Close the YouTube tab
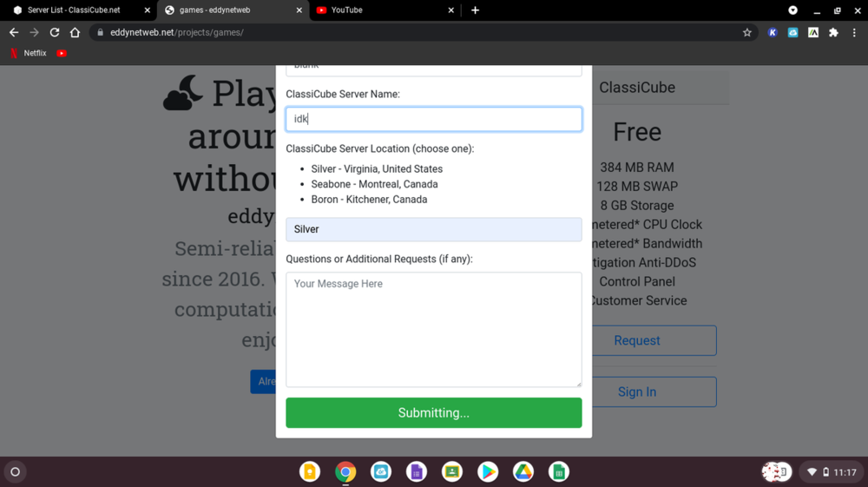This screenshot has height=487, width=868. 450,10
